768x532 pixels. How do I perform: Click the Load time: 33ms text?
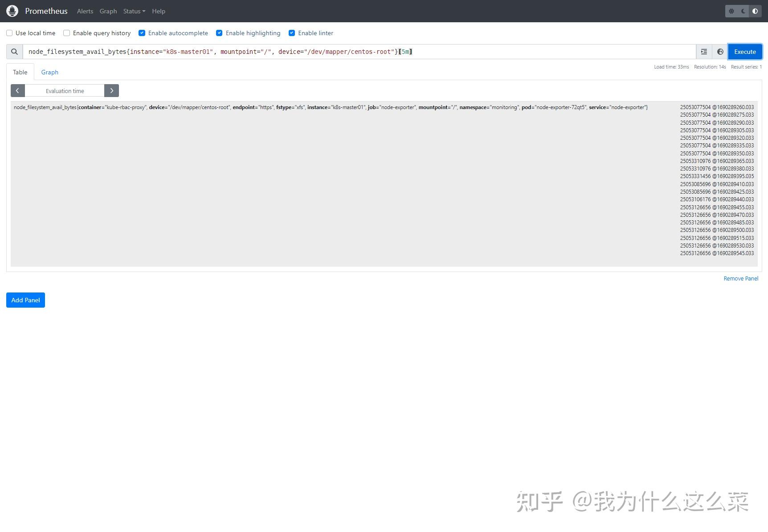point(671,67)
